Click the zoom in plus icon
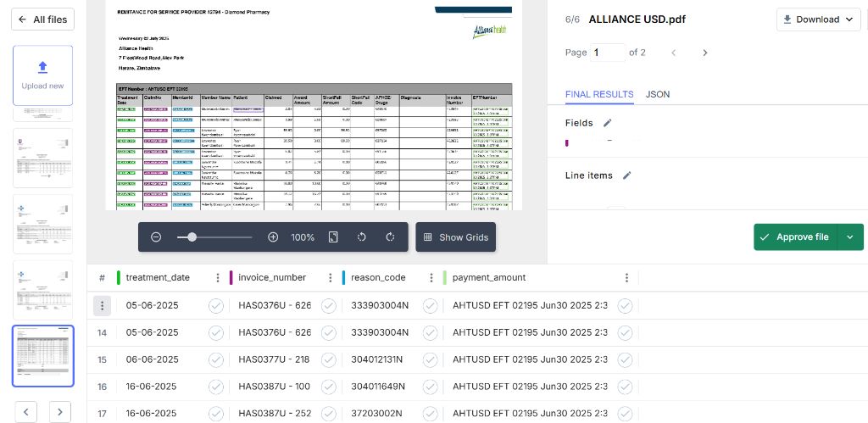 pos(273,237)
